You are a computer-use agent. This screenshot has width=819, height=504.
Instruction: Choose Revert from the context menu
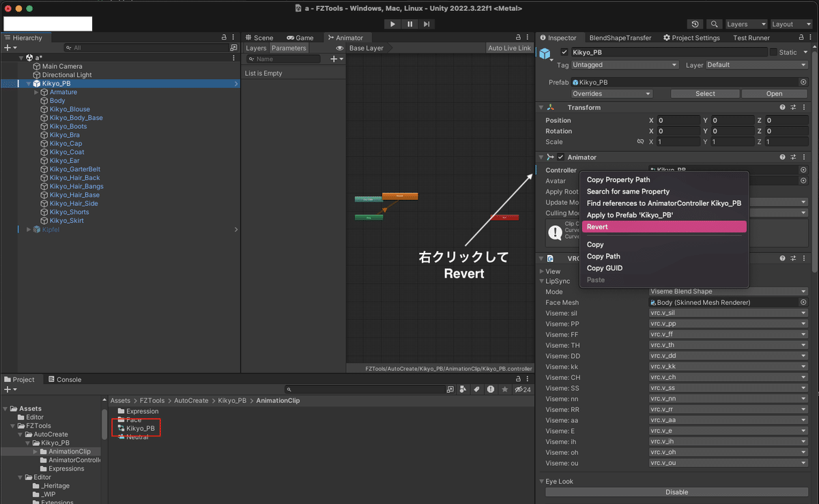(664, 226)
